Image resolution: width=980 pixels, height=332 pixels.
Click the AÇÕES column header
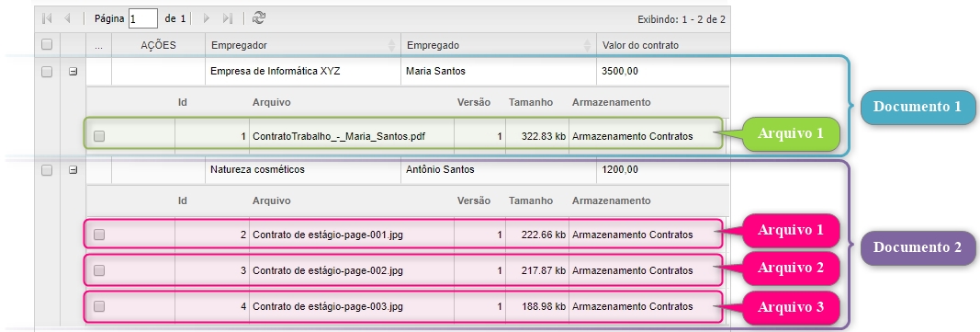click(158, 45)
